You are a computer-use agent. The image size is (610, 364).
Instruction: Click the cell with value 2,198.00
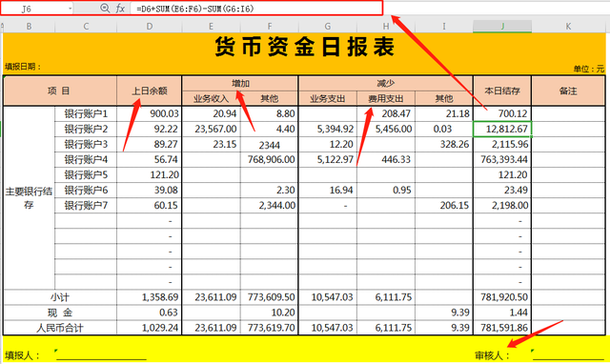502,205
